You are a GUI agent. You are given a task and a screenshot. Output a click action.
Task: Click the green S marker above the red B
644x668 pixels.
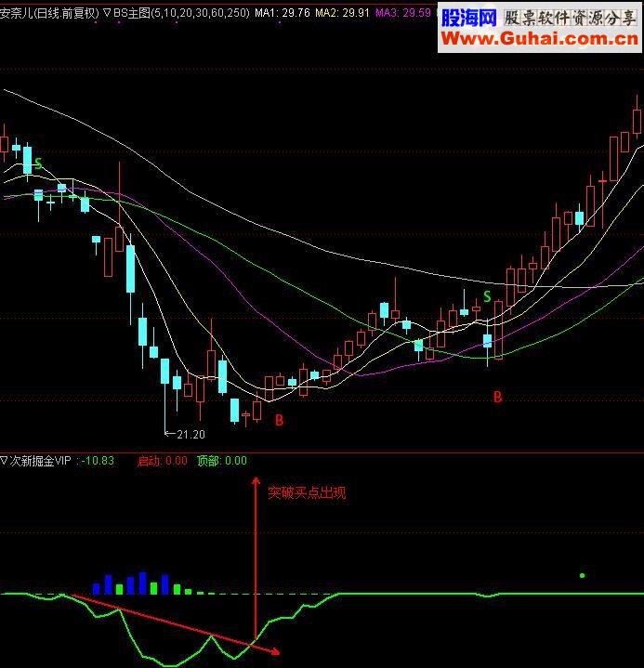pos(487,296)
